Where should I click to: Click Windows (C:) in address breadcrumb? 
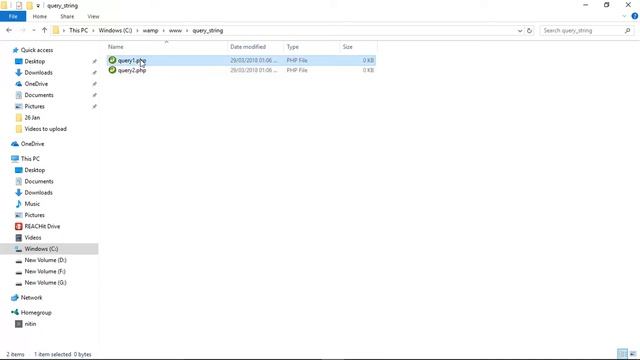pos(115,31)
